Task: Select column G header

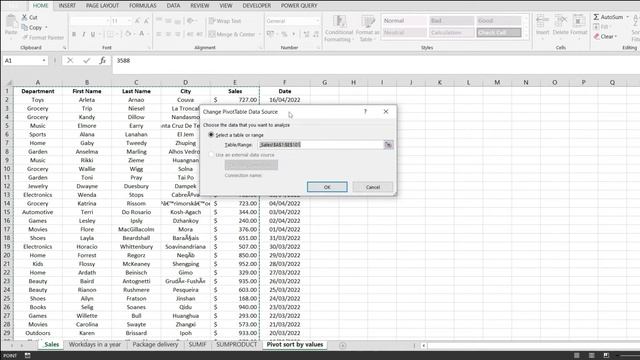Action: click(x=324, y=82)
